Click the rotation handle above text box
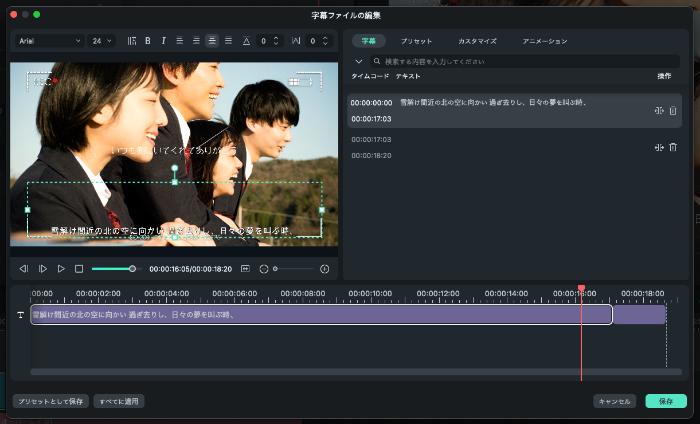Screen dimensions: 700x424 click(x=175, y=168)
